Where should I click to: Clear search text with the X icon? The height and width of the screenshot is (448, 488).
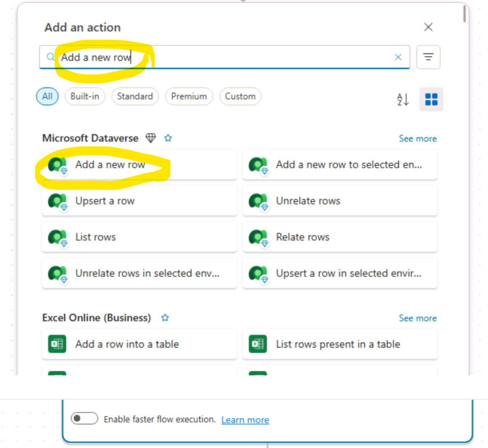click(398, 57)
